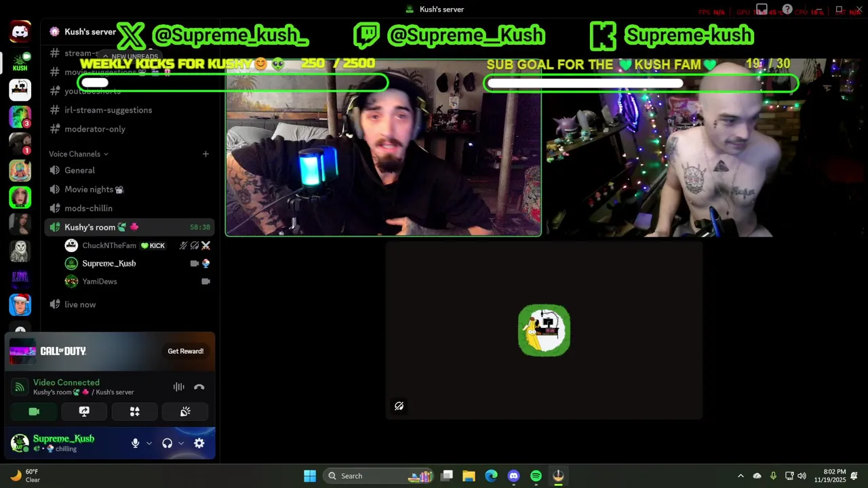Viewport: 868px width, 488px height.
Task: Click the system tray microphone indicator
Action: [773, 476]
